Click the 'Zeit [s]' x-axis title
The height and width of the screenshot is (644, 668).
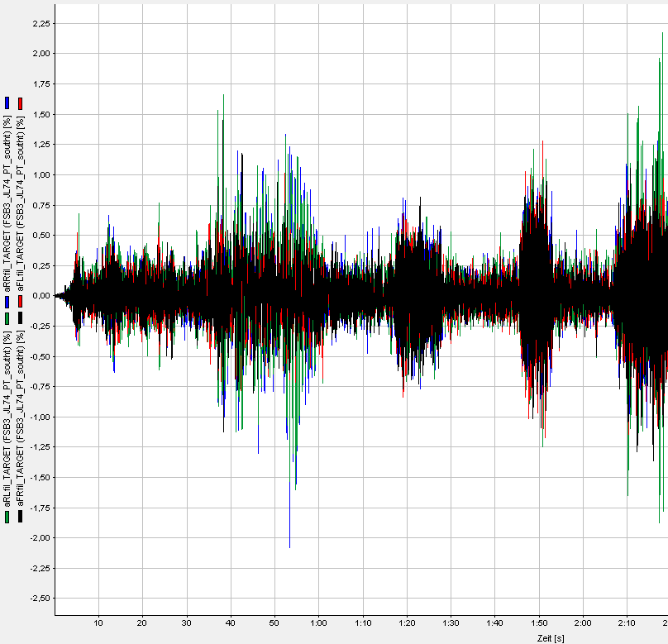[550, 637]
